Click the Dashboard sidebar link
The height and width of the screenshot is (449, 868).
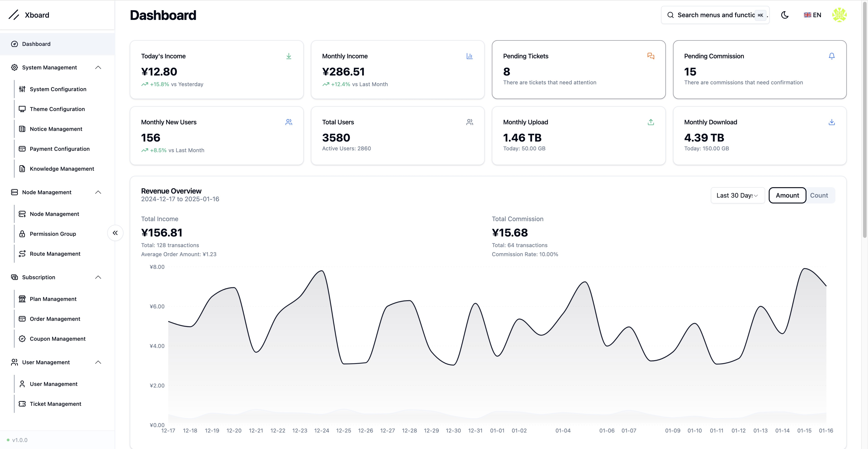[x=36, y=44]
